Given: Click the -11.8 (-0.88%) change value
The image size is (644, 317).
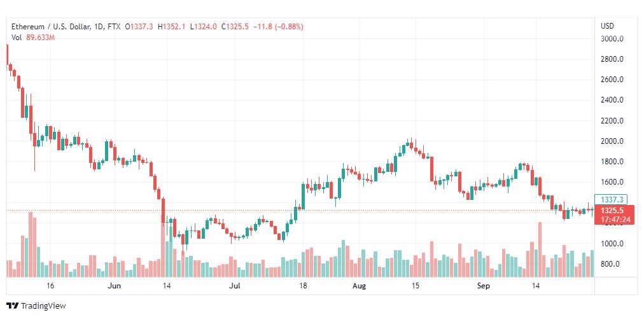Looking at the screenshot, I should (x=278, y=27).
